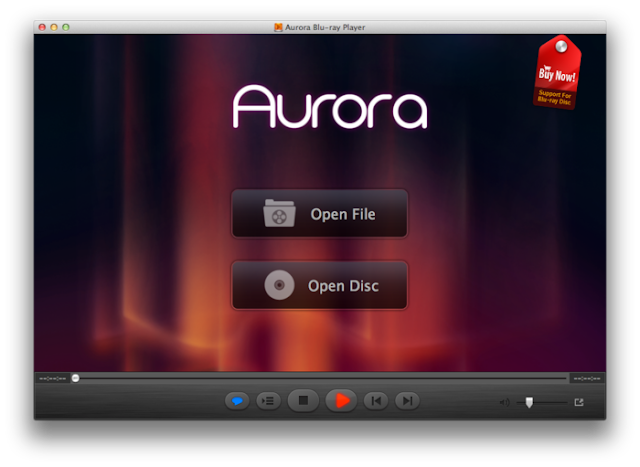
Task: Click the Aurora Blu-ray Player window title
Action: point(325,27)
